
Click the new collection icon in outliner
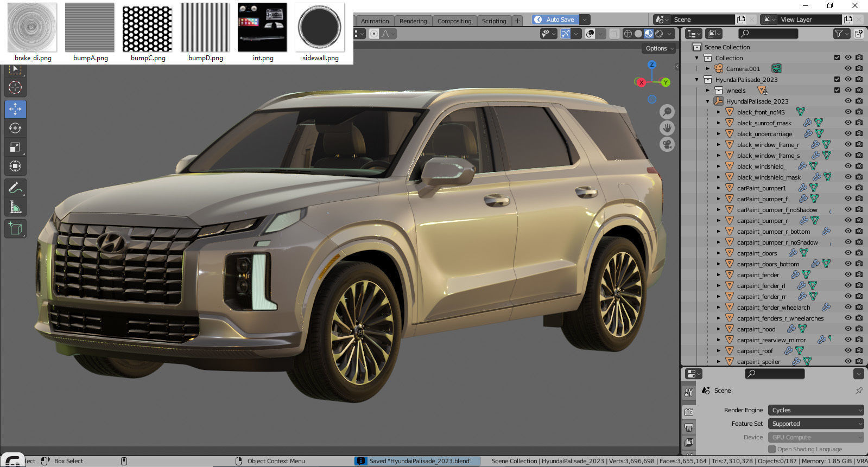859,34
